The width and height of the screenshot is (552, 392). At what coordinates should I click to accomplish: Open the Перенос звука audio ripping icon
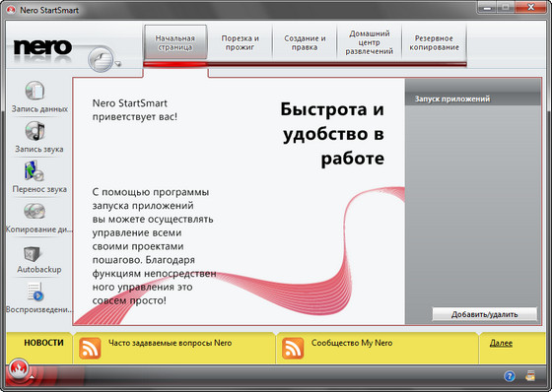[x=34, y=171]
